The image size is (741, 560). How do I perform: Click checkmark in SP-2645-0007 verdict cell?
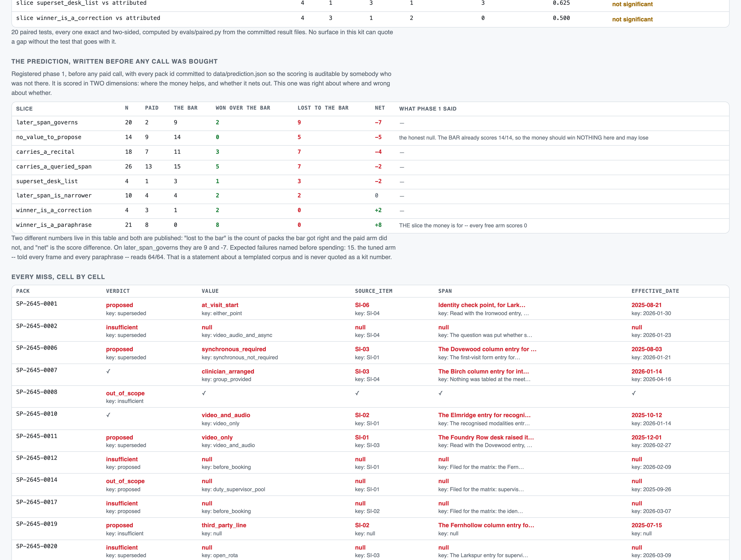[x=108, y=371]
